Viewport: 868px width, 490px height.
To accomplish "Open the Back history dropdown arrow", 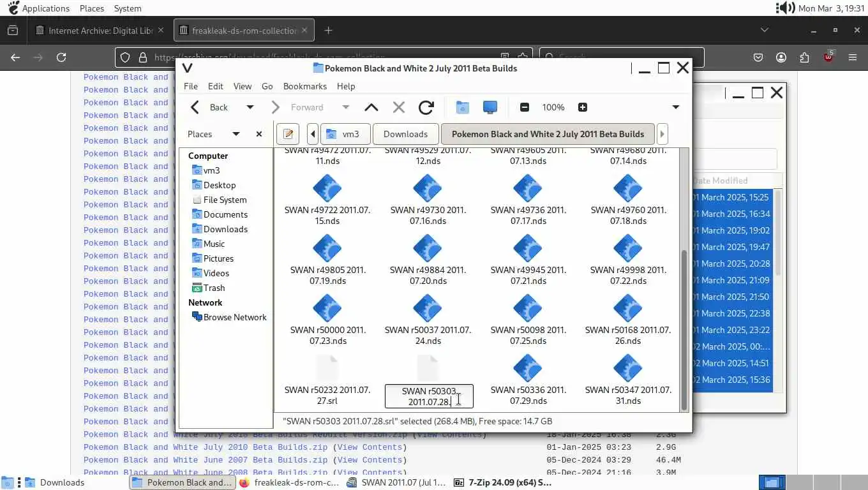I will click(250, 107).
